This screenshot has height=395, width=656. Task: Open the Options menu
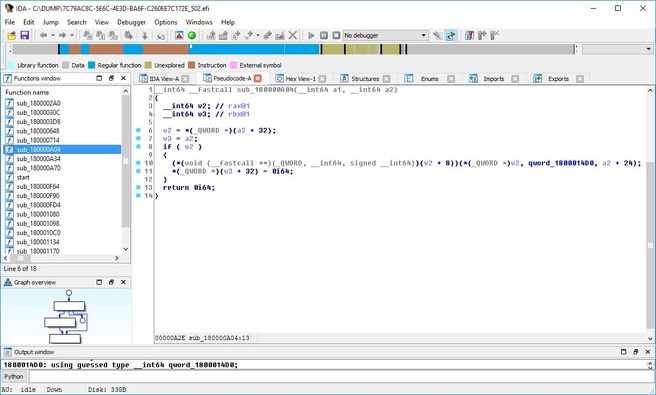[x=166, y=22]
